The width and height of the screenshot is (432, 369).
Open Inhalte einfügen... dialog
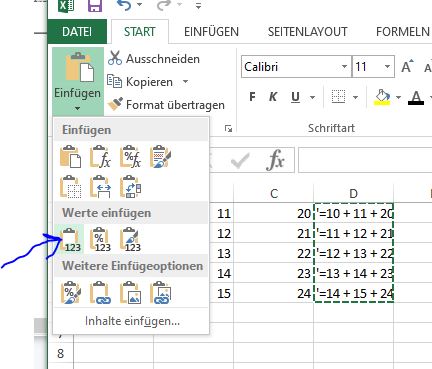[132, 321]
